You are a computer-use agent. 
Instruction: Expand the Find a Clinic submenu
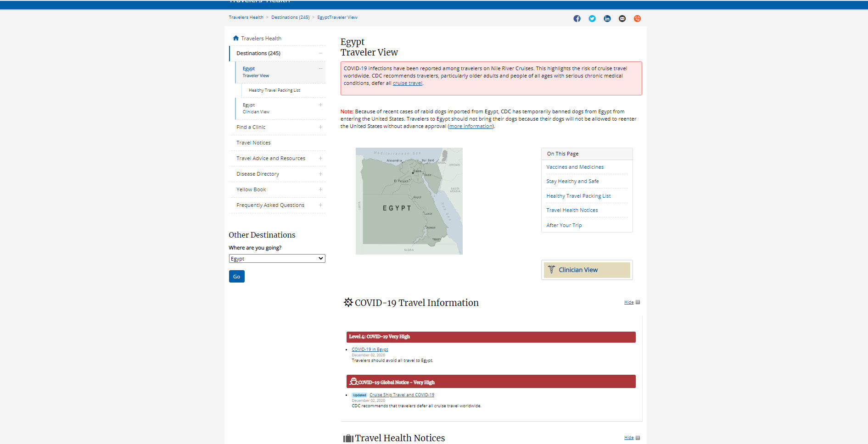tap(320, 127)
